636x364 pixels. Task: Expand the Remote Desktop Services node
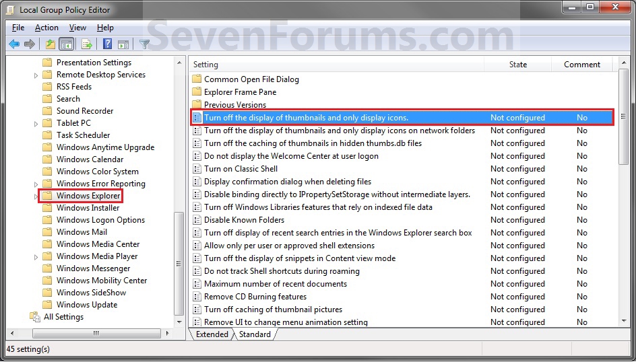[x=36, y=75]
